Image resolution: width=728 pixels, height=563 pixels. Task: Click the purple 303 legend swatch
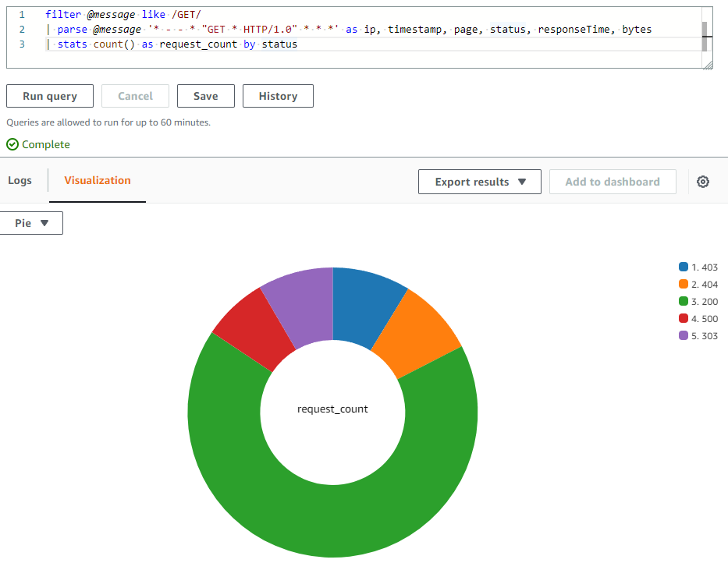(683, 335)
